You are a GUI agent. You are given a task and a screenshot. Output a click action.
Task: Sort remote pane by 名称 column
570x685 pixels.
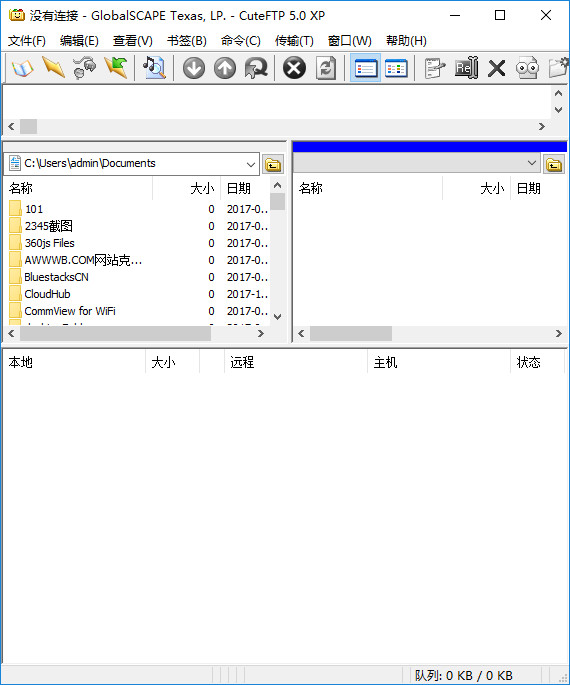368,188
